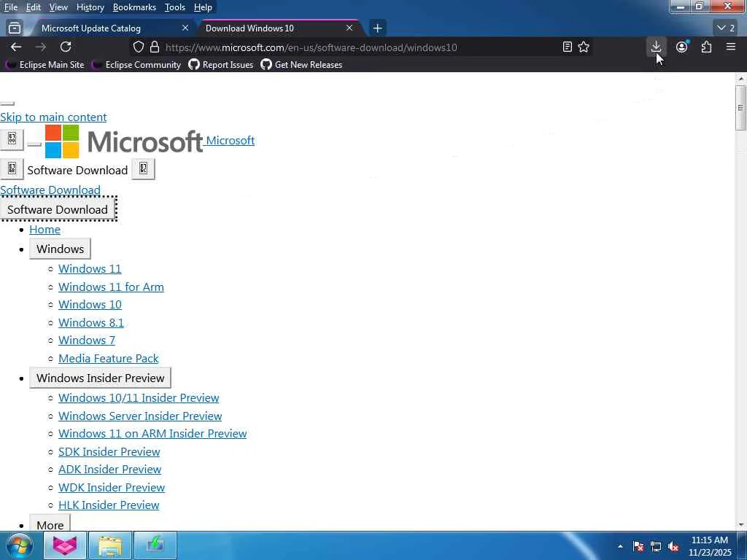
Task: Open the Windows 7 link
Action: (87, 341)
